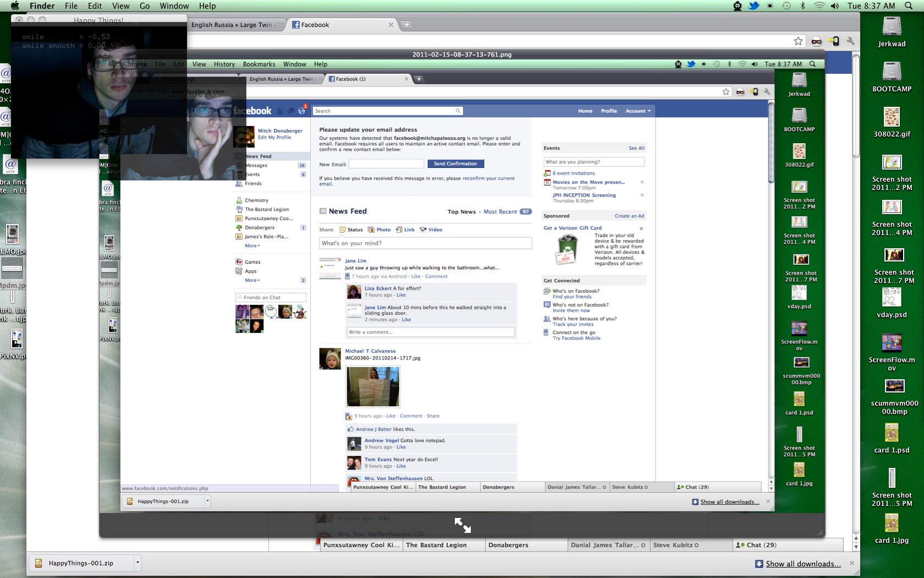This screenshot has height=578, width=924.
Task: Click Show all downloads link at very bottom
Action: [802, 564]
